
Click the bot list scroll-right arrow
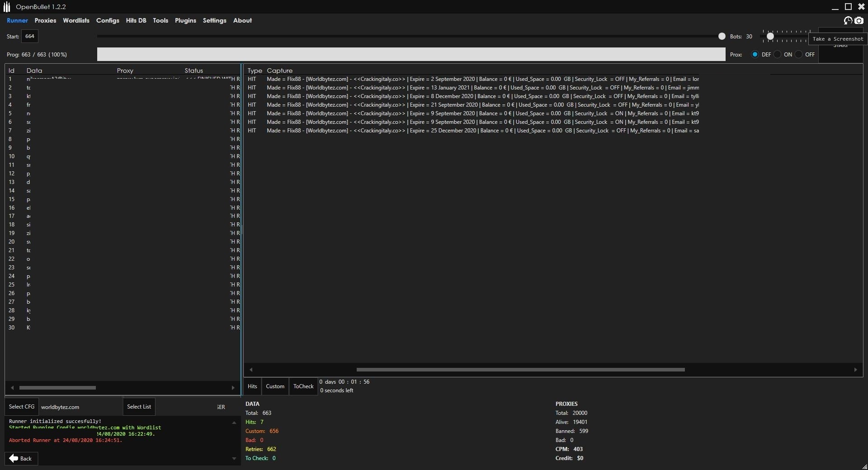(233, 388)
